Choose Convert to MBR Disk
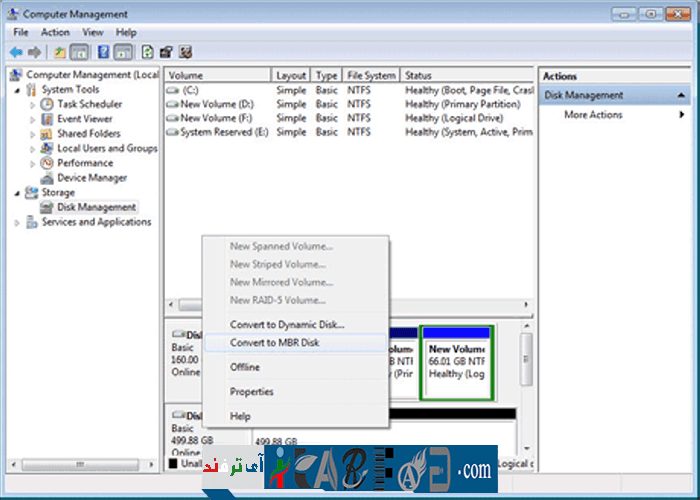 (274, 343)
